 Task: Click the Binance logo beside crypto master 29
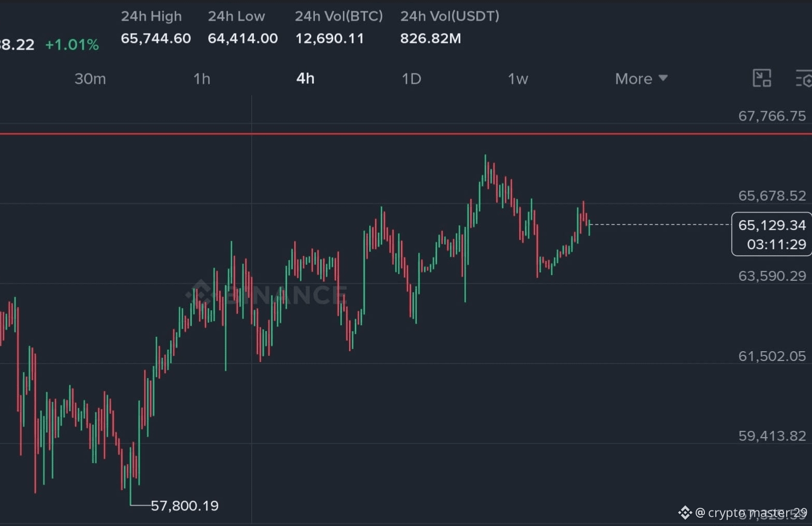pos(685,513)
